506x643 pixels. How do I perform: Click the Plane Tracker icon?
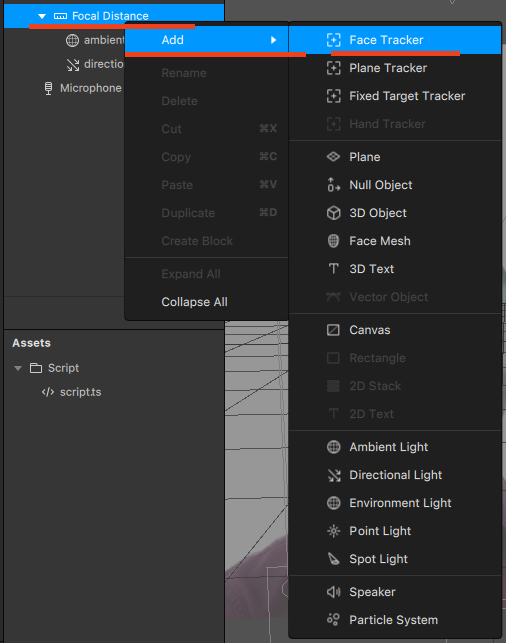(333, 68)
